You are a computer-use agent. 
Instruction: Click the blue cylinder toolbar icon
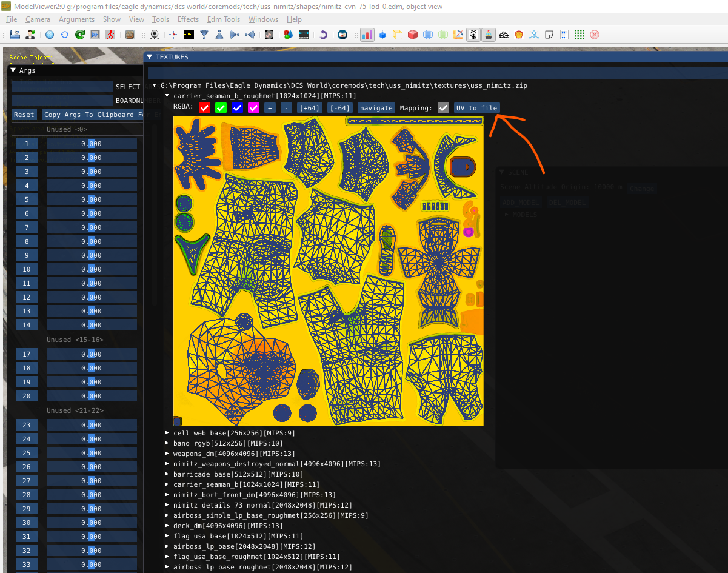coord(428,35)
